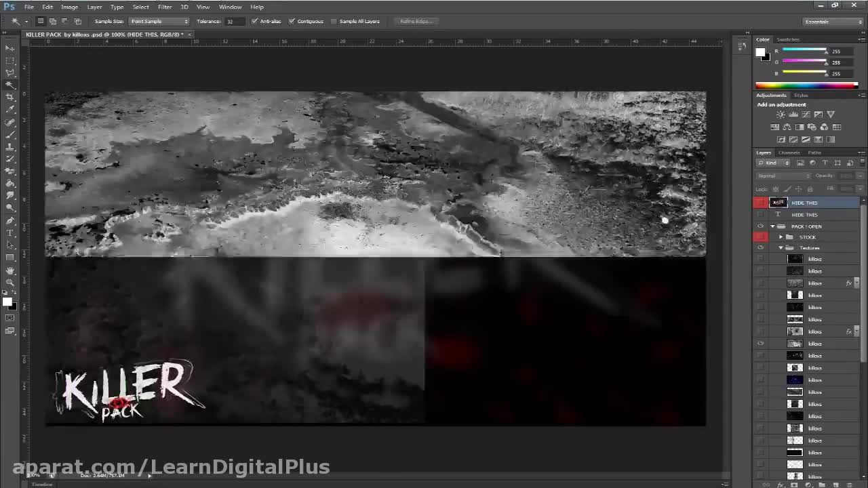Open the File menu
Image resolution: width=868 pixels, height=488 pixels.
pos(29,7)
